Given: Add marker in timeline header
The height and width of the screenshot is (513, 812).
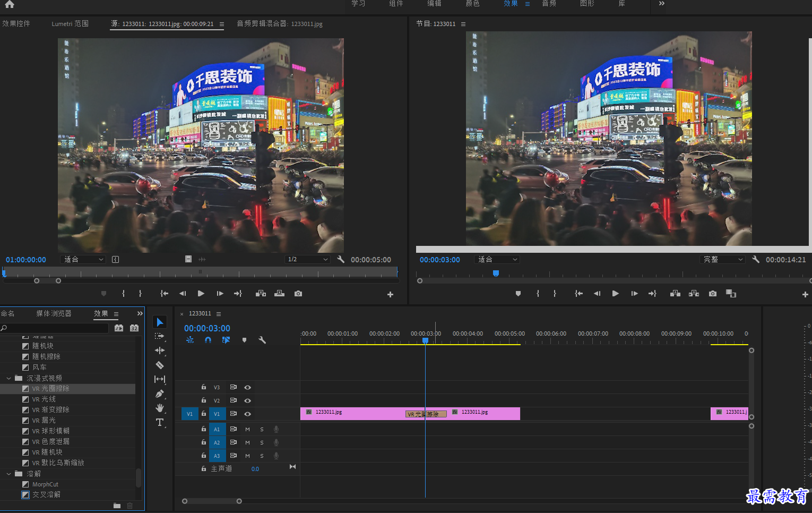Looking at the screenshot, I should pos(244,340).
